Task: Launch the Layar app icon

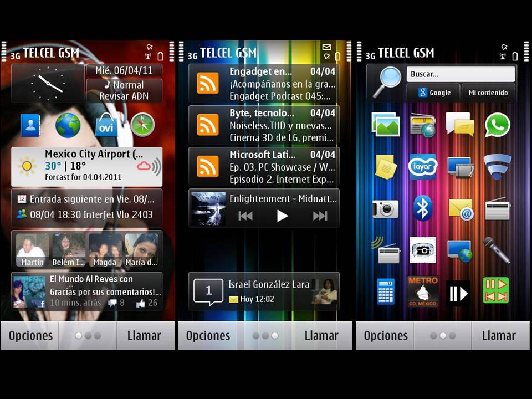Action: click(423, 166)
